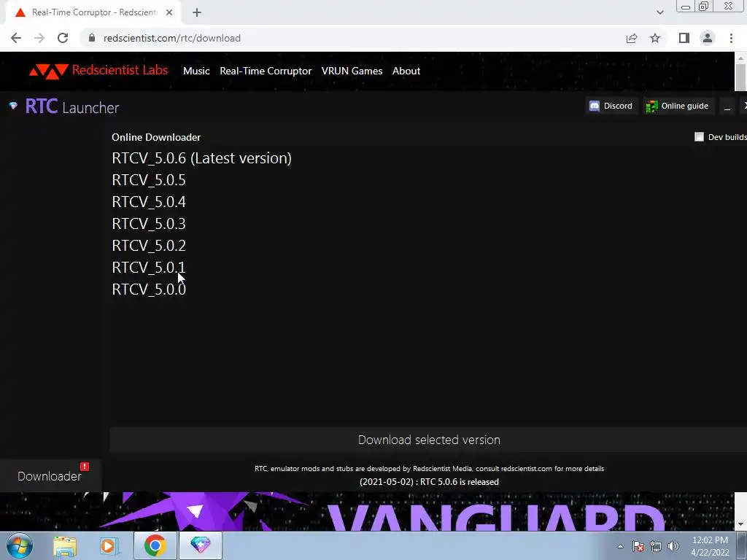Click the RTC Launcher taskbar icon
Screen dimensions: 747x560
click(200, 545)
